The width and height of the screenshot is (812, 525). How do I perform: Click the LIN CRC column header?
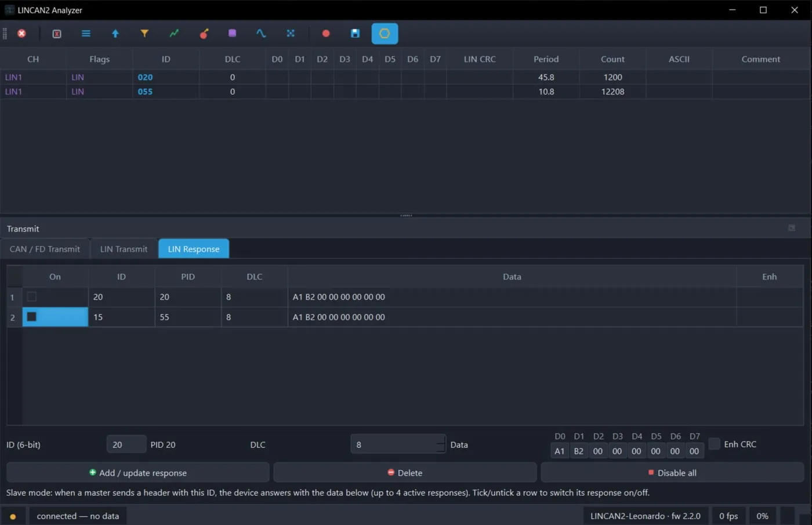(480, 59)
